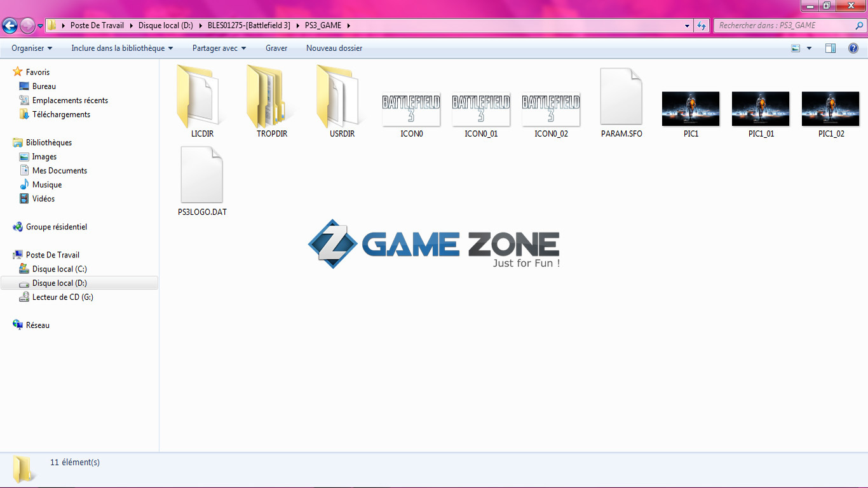
Task: Select Disque local (C:) in sidebar
Action: [x=59, y=269]
